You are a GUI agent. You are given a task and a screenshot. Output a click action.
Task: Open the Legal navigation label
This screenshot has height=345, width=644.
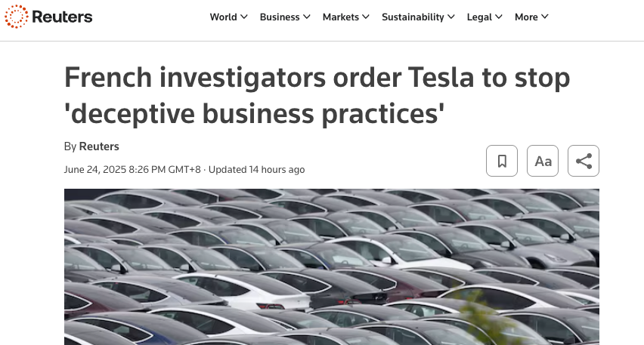[479, 17]
